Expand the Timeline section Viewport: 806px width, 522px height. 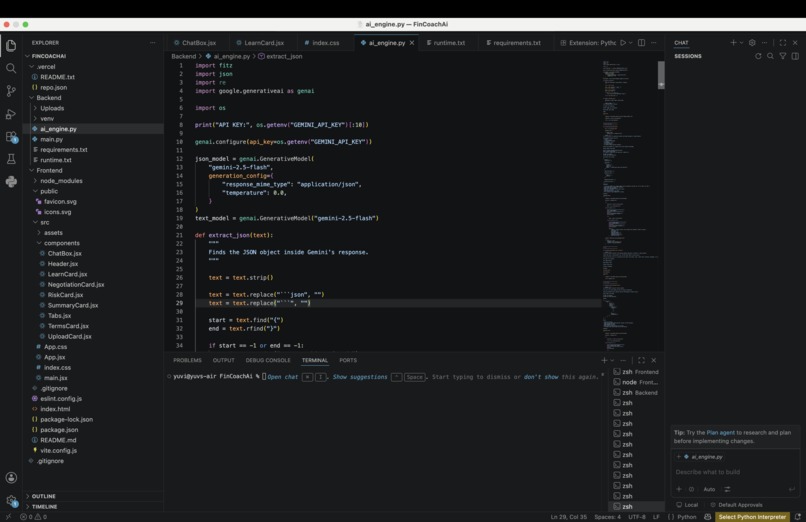[x=44, y=507]
